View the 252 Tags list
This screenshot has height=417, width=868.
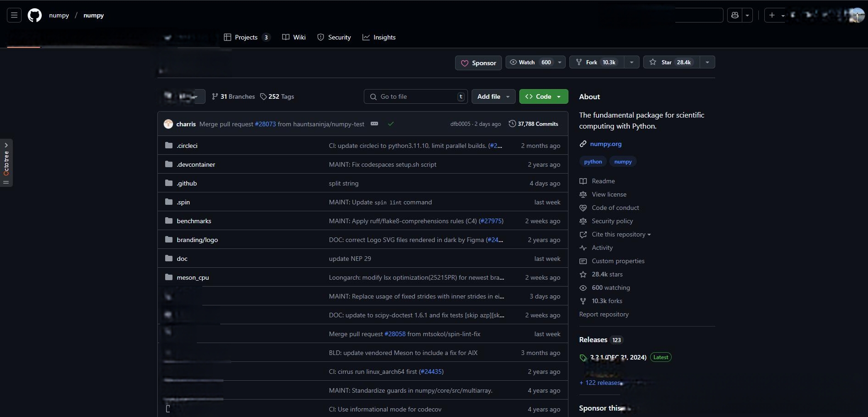coord(277,96)
